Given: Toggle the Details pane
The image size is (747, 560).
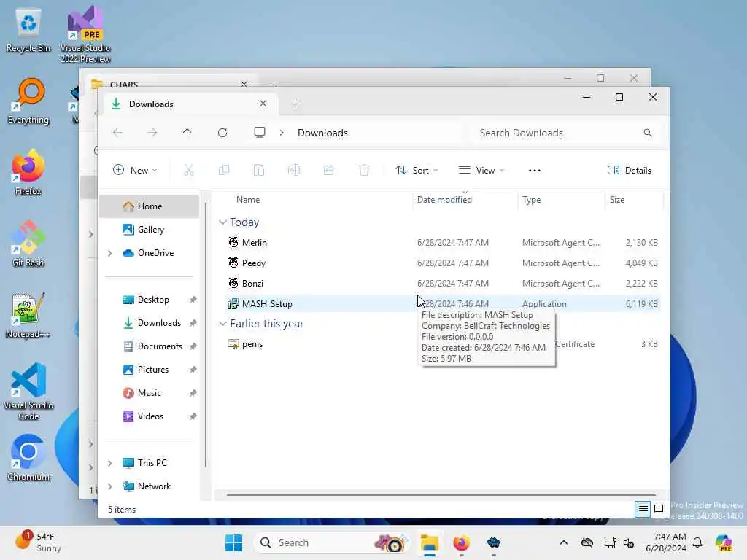Looking at the screenshot, I should (630, 171).
